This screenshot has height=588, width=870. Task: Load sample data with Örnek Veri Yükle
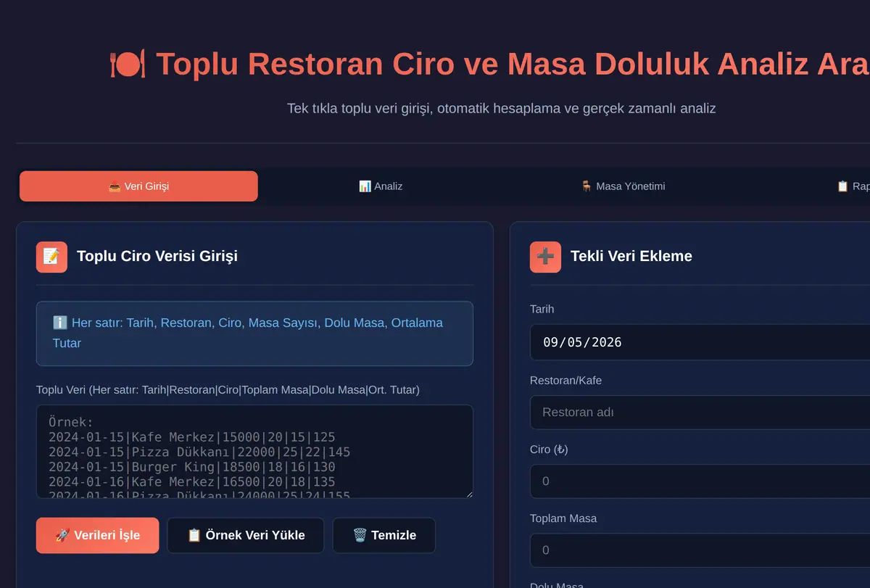(246, 535)
